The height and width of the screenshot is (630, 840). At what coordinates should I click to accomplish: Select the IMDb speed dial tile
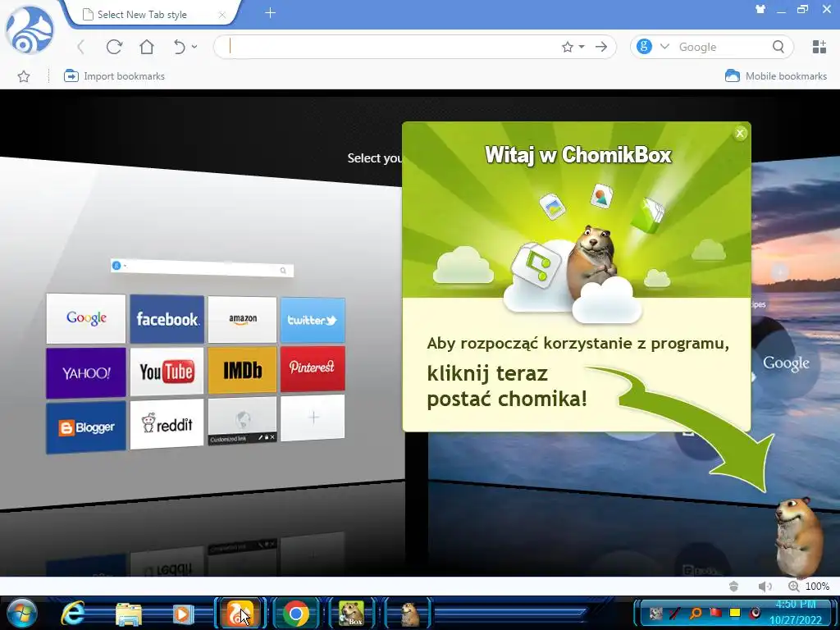(242, 370)
